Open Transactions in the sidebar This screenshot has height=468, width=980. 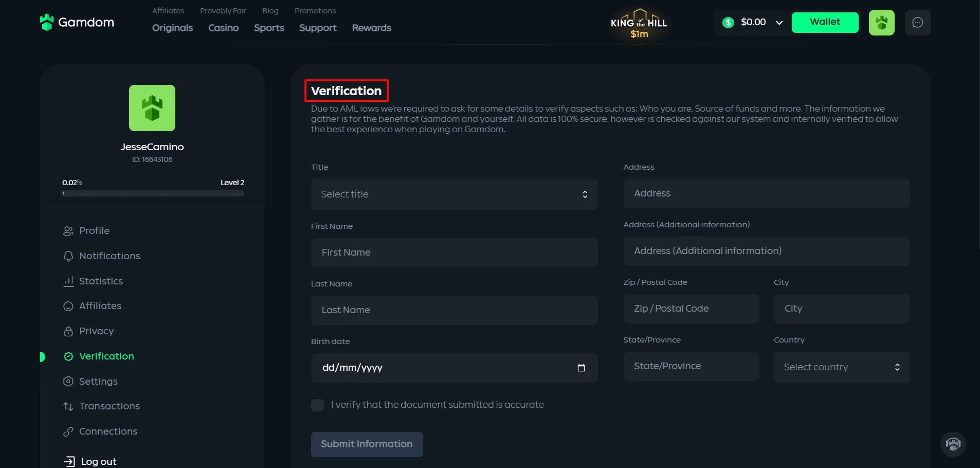pos(109,406)
